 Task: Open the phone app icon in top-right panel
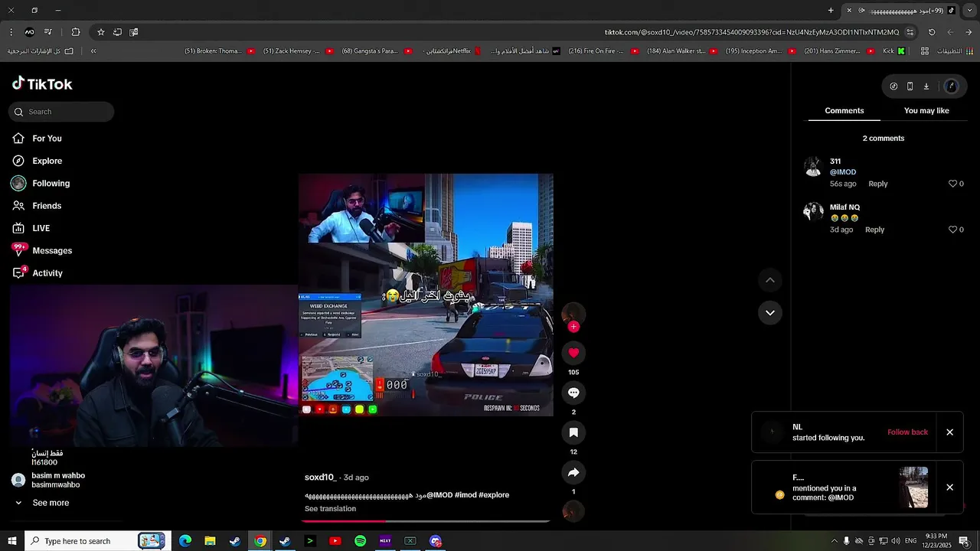910,86
